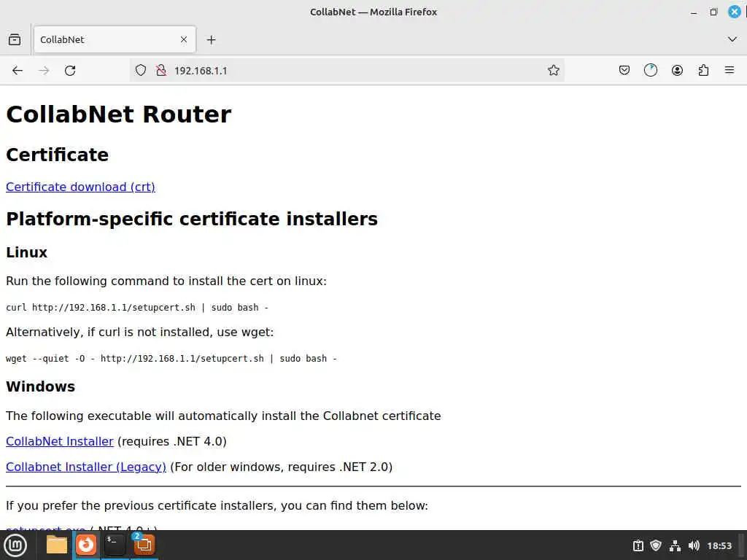
Task: Download Certificate download (crt) link
Action: 80,187
